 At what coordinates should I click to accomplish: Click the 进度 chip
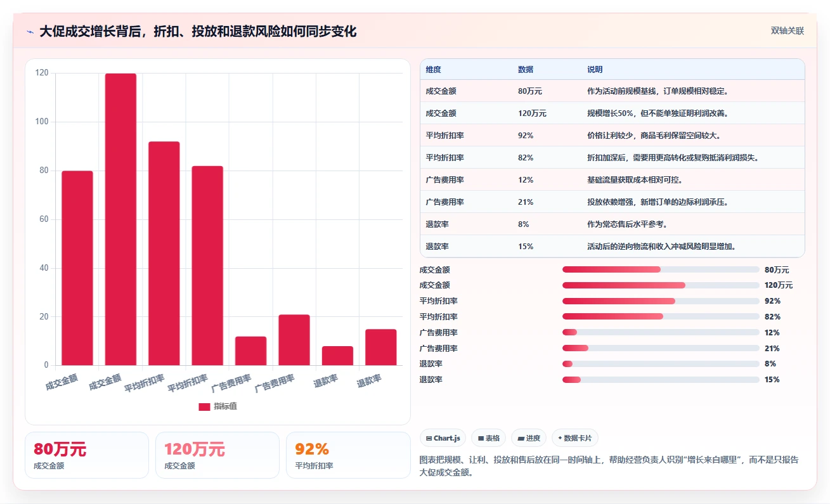coord(528,438)
